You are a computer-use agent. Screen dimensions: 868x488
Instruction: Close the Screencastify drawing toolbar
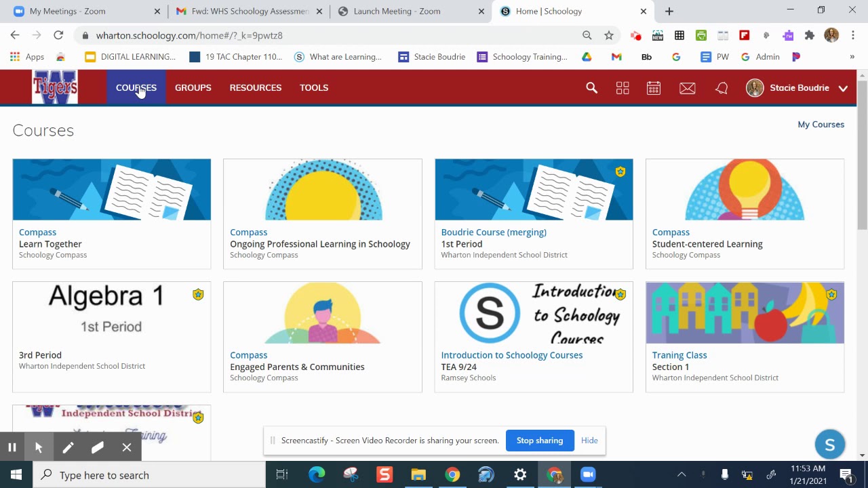(127, 447)
